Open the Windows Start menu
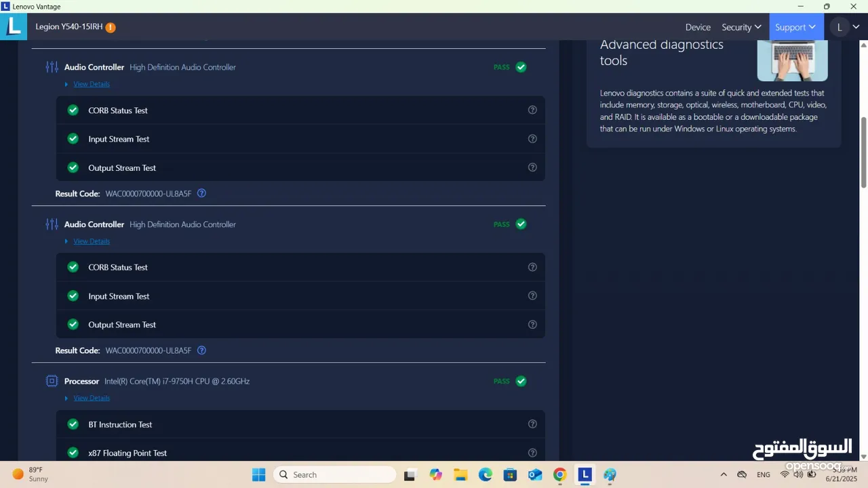 pyautogui.click(x=258, y=474)
